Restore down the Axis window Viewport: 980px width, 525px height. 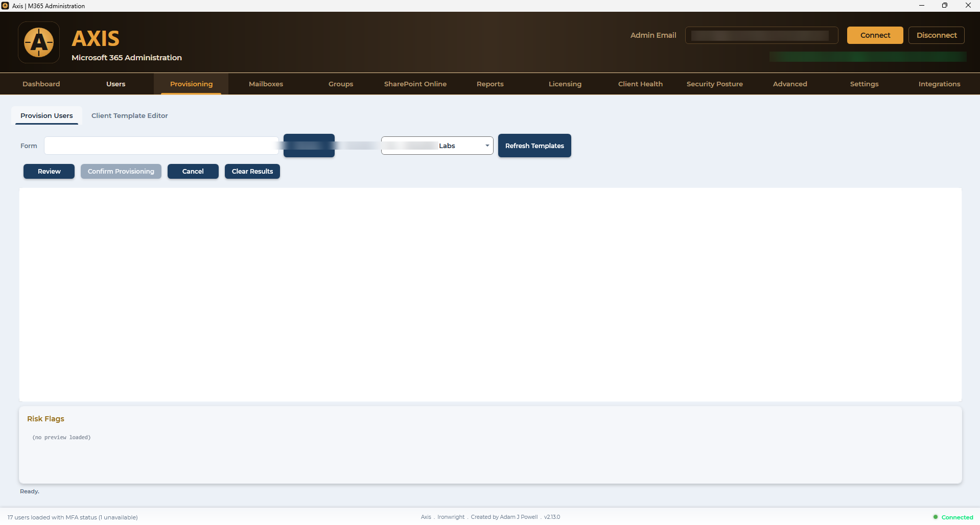pos(945,6)
